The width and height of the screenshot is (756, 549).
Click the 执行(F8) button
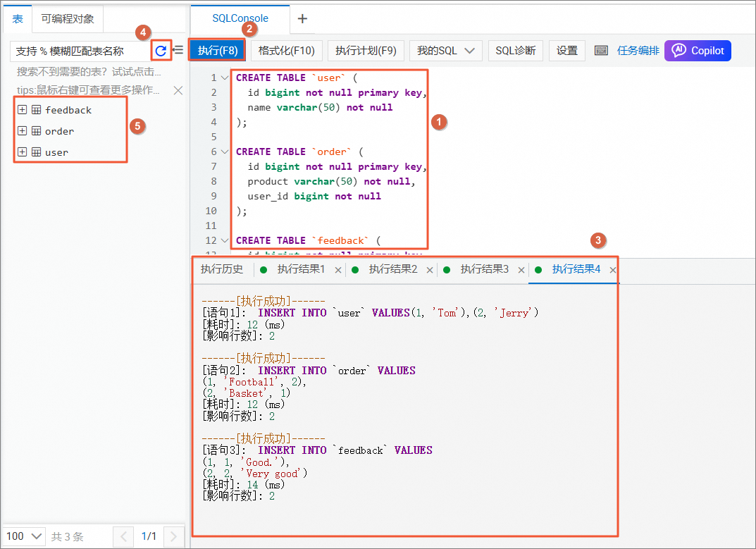click(218, 50)
